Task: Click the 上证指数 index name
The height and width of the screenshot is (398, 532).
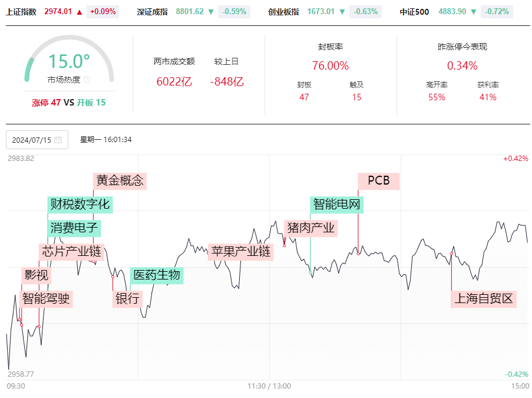Action: pos(21,11)
